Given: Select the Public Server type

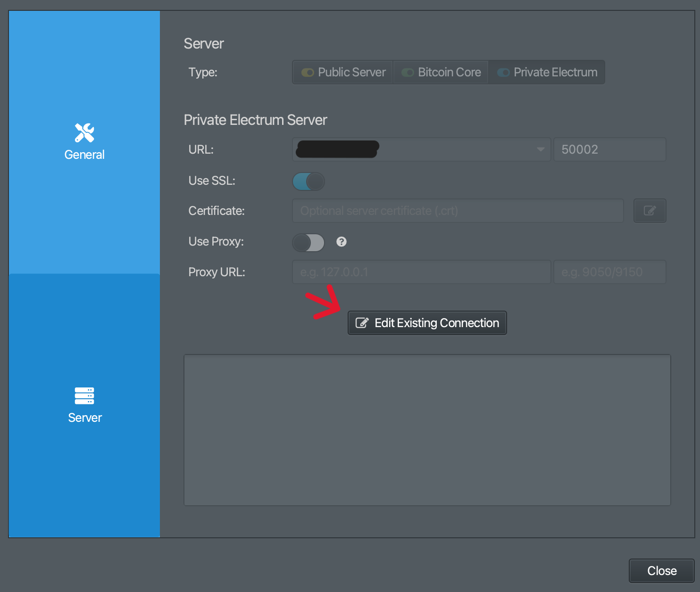Looking at the screenshot, I should 342,72.
